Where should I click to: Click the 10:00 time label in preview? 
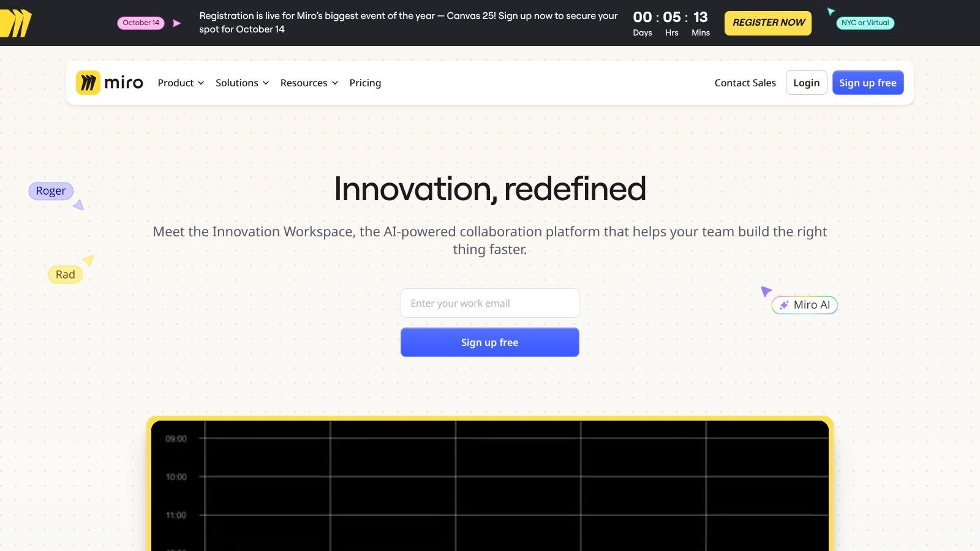point(176,477)
